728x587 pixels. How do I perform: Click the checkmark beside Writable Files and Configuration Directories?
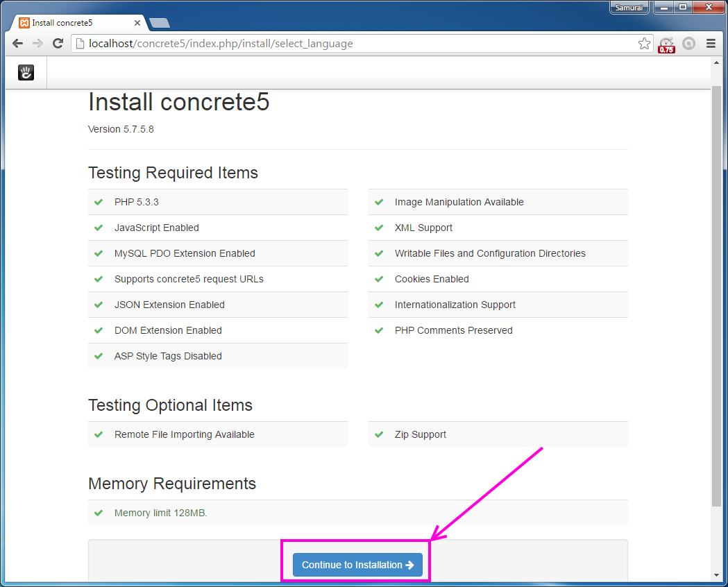coord(379,253)
